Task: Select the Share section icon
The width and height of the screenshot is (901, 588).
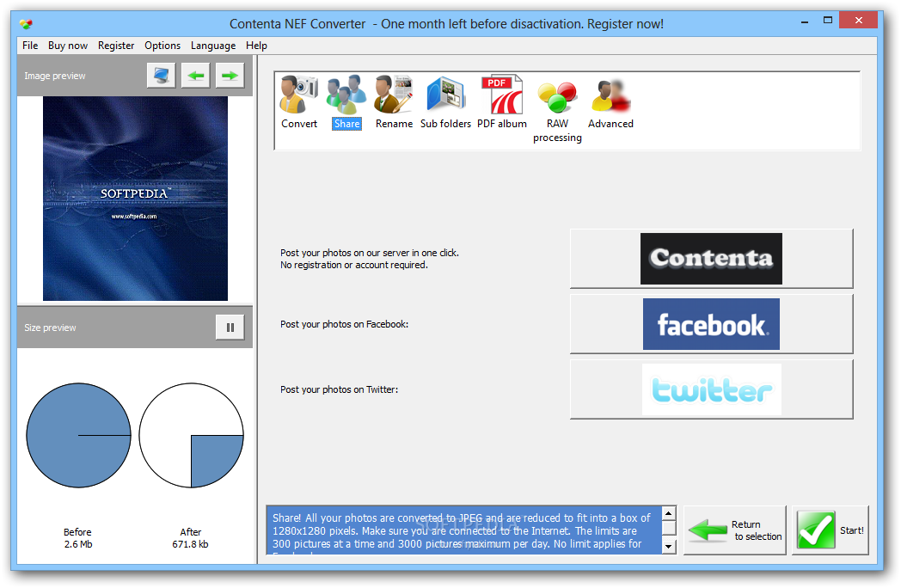Action: click(x=346, y=102)
